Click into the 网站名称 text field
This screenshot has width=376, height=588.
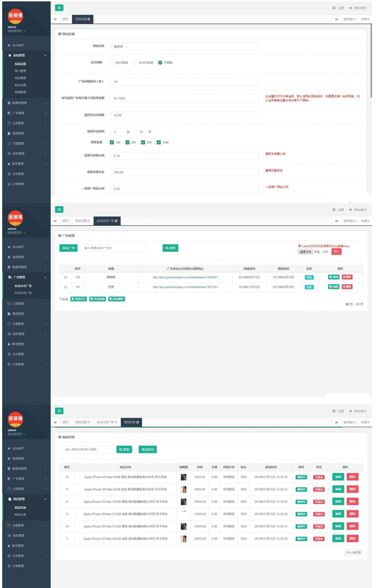coord(185,47)
